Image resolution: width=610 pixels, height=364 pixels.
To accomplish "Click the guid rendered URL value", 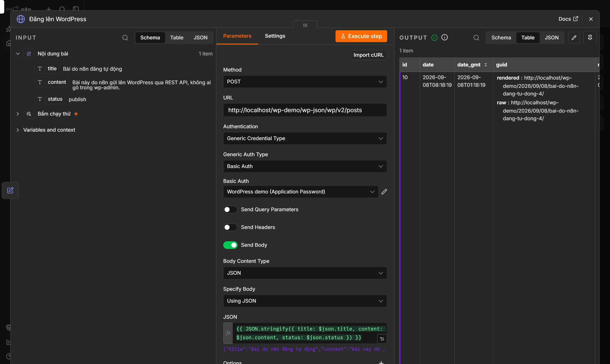I will click(x=540, y=86).
